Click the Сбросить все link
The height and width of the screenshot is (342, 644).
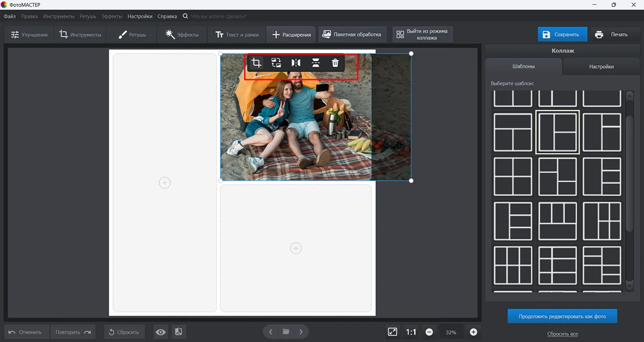coord(562,334)
